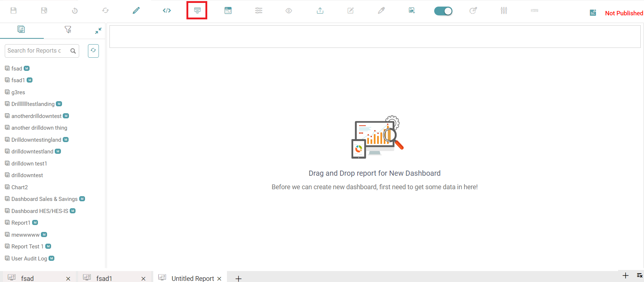Viewport: 644px width, 282px height.
Task: Click the red-highlighted toolbar icon
Action: tap(197, 11)
